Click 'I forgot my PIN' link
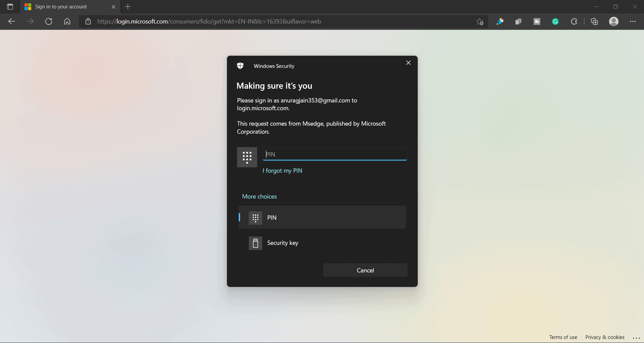Image resolution: width=644 pixels, height=343 pixels. (282, 171)
